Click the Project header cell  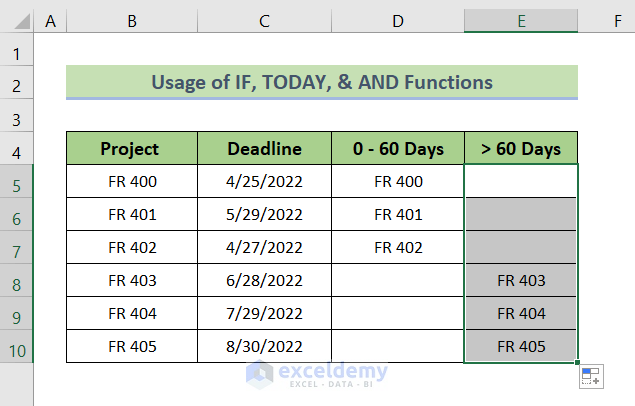coord(130,149)
